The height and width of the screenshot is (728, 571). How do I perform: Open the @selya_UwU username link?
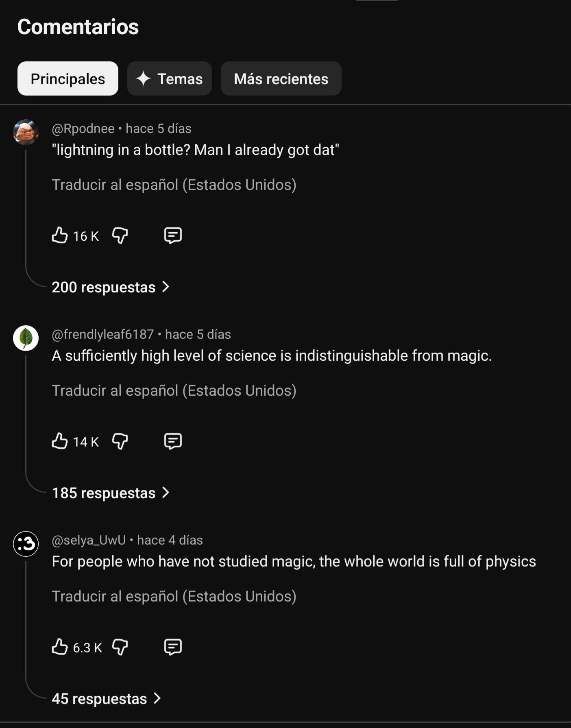89,540
